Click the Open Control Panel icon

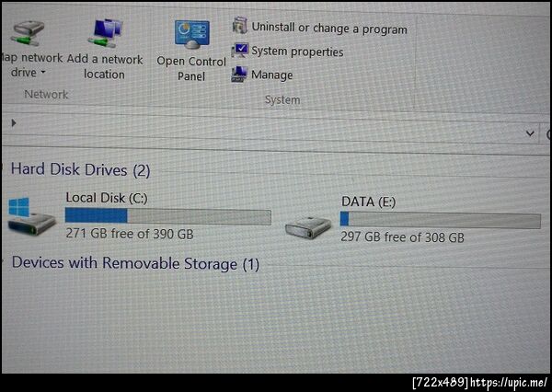coord(192,35)
